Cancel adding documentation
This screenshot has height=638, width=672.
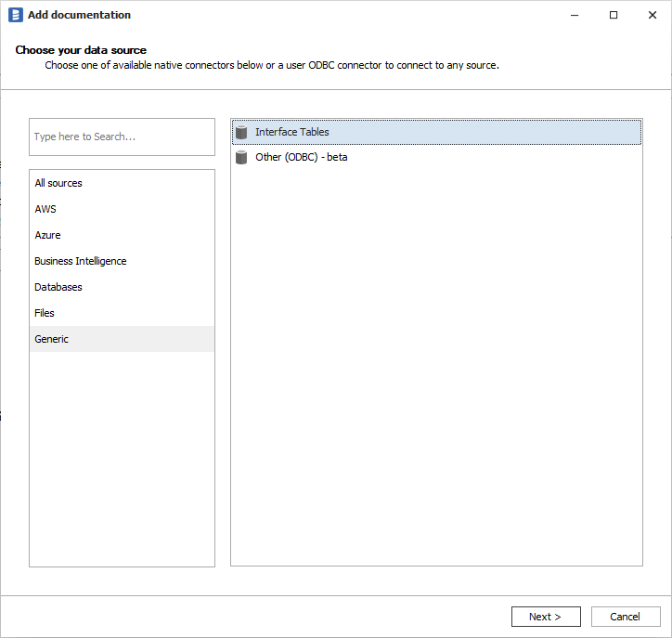click(x=625, y=617)
